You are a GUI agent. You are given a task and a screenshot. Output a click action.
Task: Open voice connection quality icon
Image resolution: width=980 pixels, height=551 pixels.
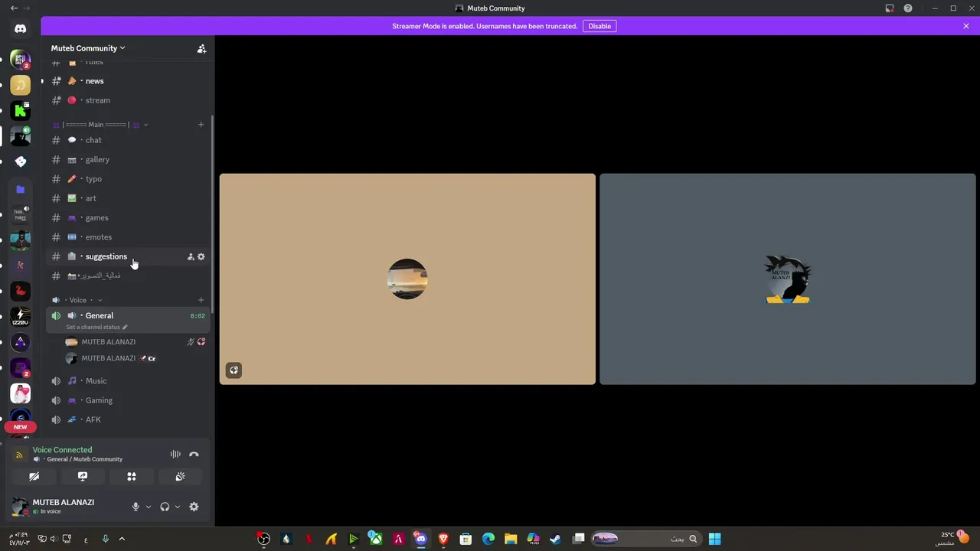click(19, 455)
